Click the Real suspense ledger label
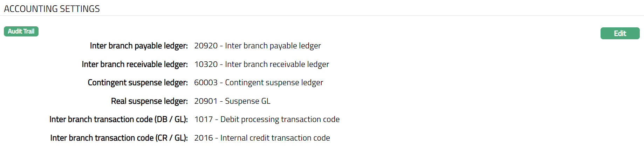The width and height of the screenshot is (644, 149). coord(149,101)
